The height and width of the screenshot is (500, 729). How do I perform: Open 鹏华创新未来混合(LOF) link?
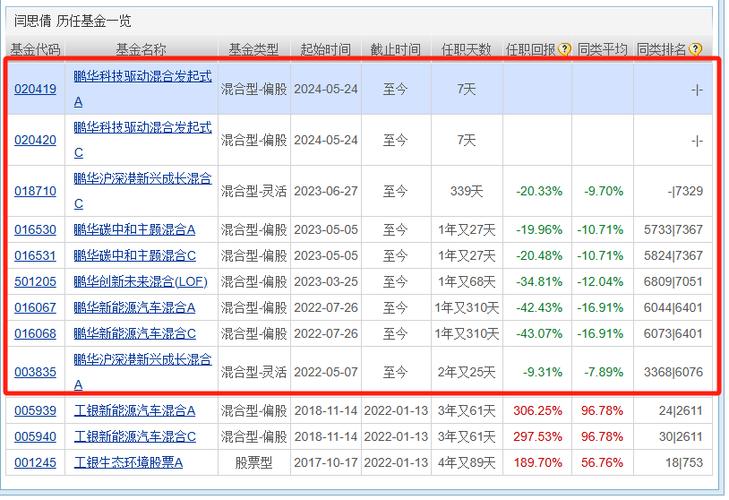coord(140,282)
